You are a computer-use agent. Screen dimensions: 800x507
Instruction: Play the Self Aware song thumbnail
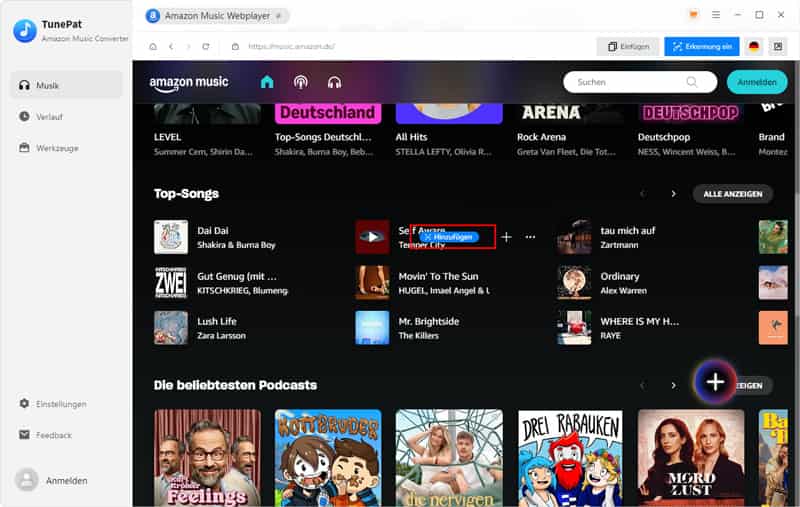[x=372, y=237]
